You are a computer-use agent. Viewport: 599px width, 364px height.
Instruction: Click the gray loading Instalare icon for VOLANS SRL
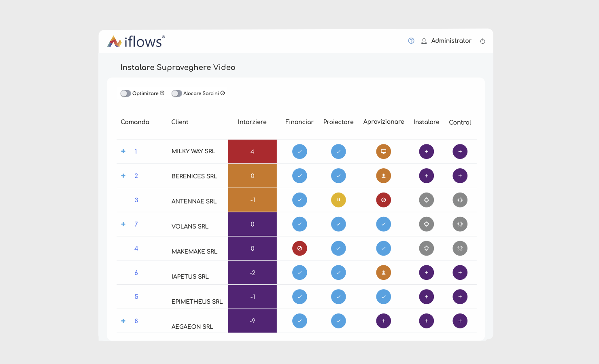tap(426, 224)
